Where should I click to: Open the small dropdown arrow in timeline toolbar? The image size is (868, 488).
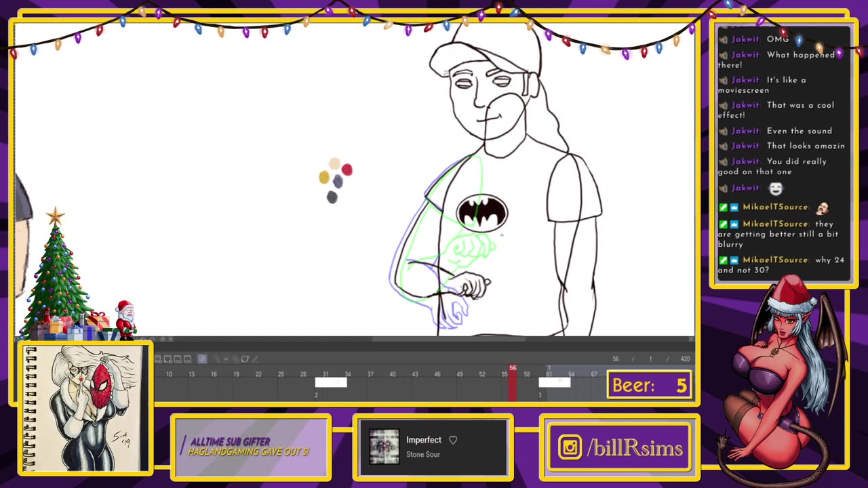[226, 359]
